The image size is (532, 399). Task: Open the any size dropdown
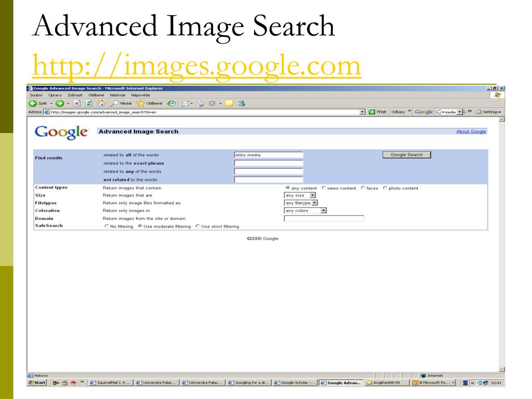[300, 195]
